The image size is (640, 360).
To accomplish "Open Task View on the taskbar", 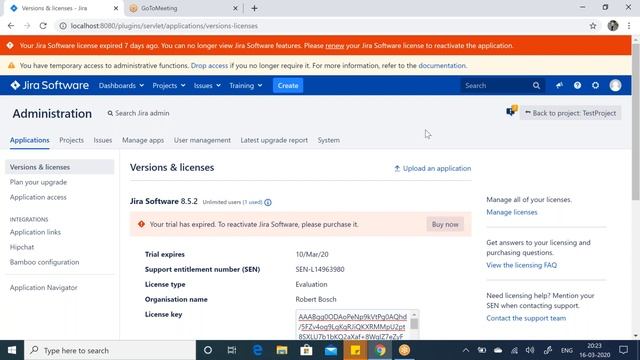I will pyautogui.click(x=232, y=350).
